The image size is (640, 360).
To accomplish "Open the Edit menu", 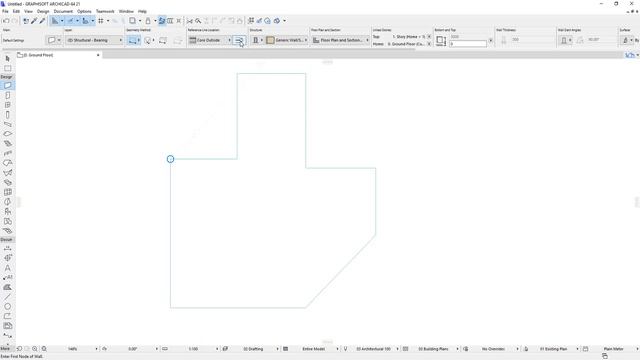I will [x=16, y=11].
